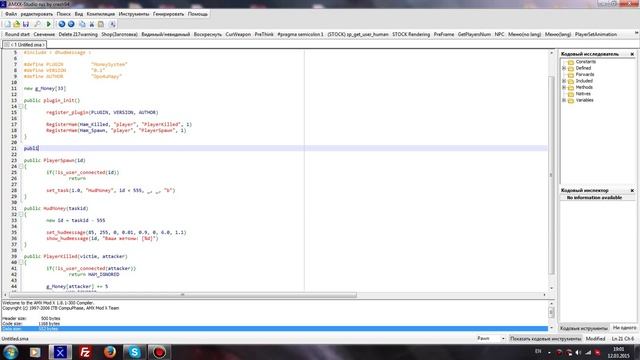Click the highlighted Data size output line

274,329
